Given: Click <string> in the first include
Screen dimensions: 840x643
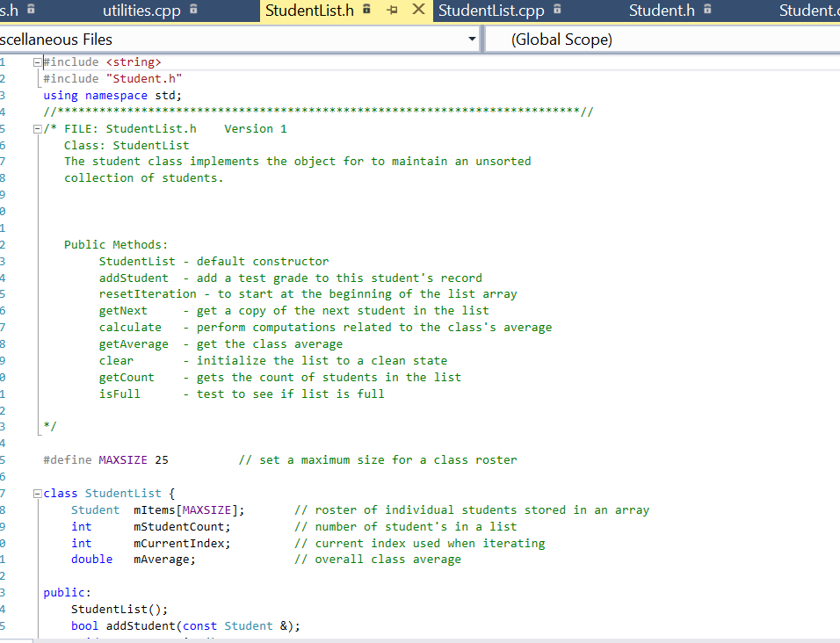Looking at the screenshot, I should click(x=134, y=62).
